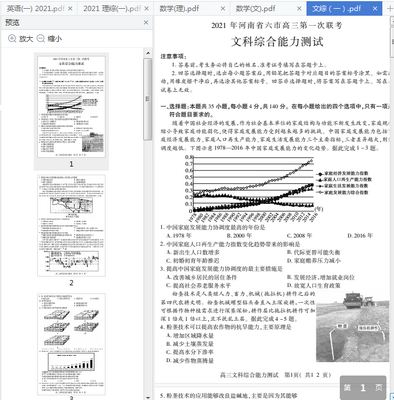Click the preview panel scroll-down arrow

(148, 397)
